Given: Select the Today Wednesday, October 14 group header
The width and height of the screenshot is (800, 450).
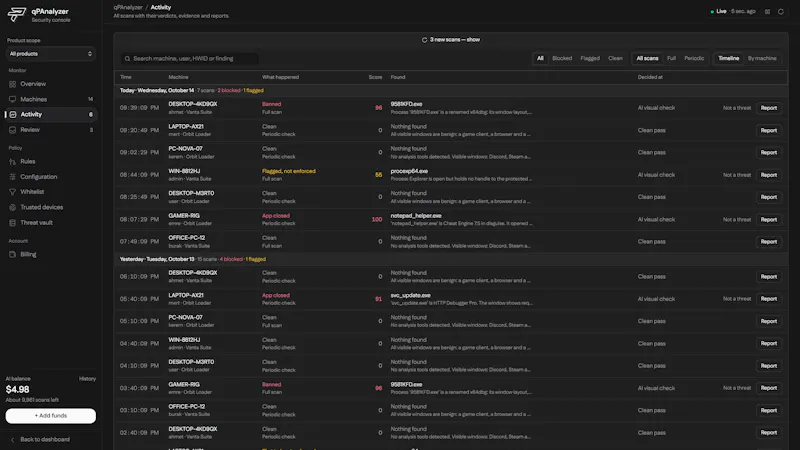Looking at the screenshot, I should tap(451, 90).
